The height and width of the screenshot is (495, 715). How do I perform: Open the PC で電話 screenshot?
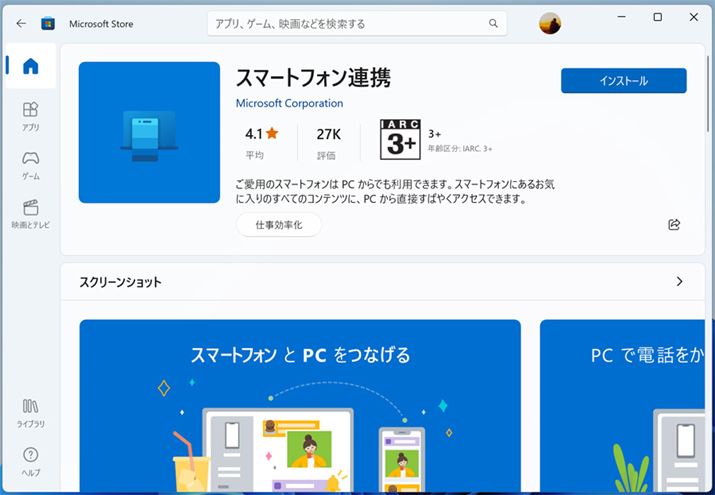tap(622, 406)
